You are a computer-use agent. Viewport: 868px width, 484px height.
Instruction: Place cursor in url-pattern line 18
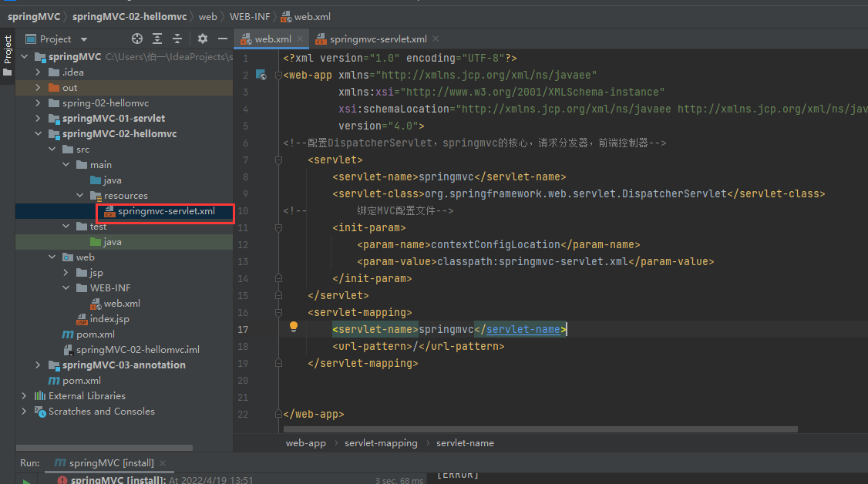(419, 346)
